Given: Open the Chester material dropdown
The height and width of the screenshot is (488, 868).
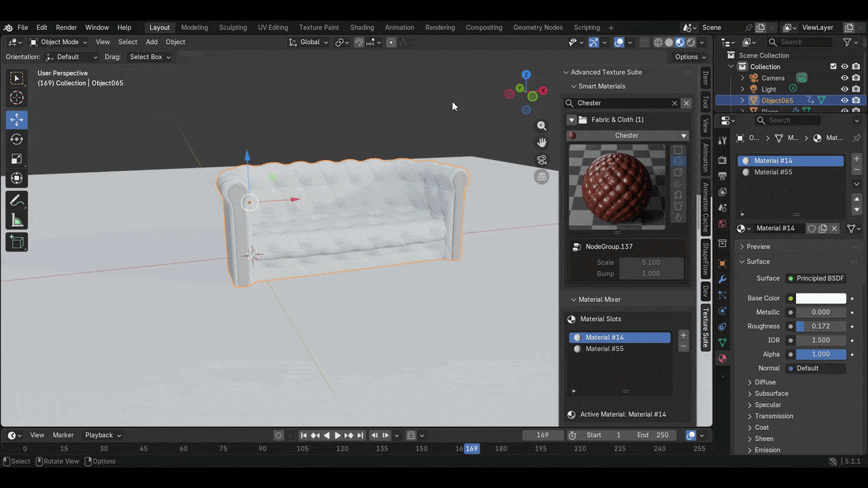Looking at the screenshot, I should tap(627, 136).
